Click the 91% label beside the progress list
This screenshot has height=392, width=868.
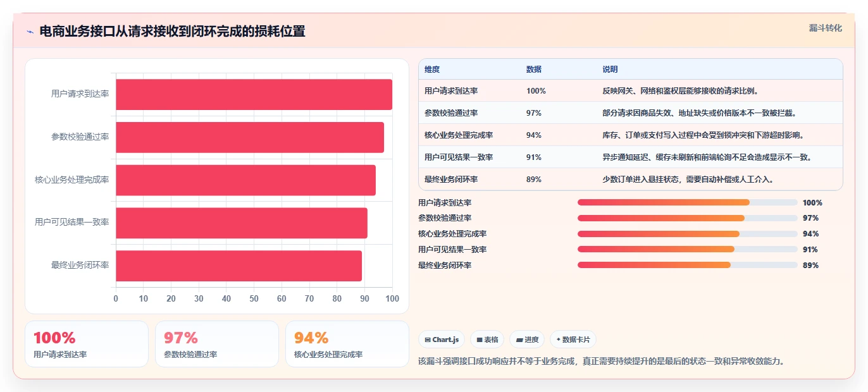pyautogui.click(x=810, y=250)
